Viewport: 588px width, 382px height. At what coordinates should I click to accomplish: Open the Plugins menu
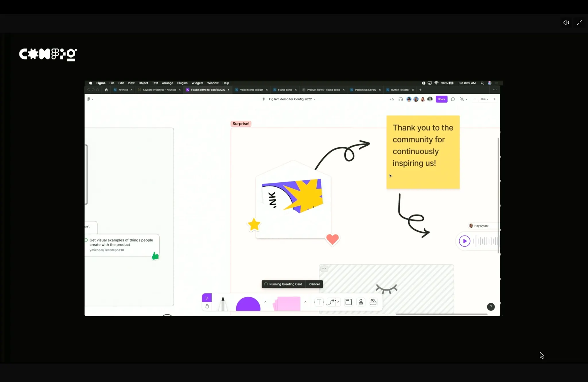pyautogui.click(x=182, y=83)
